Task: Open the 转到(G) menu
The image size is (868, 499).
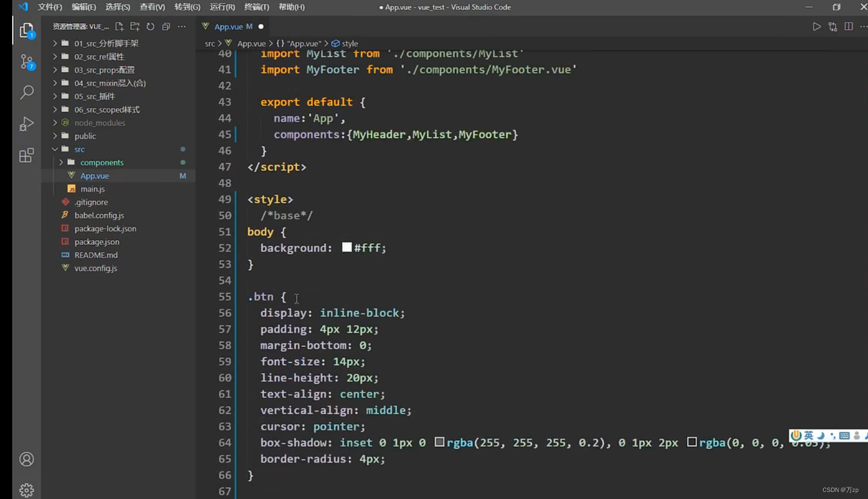Action: (187, 7)
